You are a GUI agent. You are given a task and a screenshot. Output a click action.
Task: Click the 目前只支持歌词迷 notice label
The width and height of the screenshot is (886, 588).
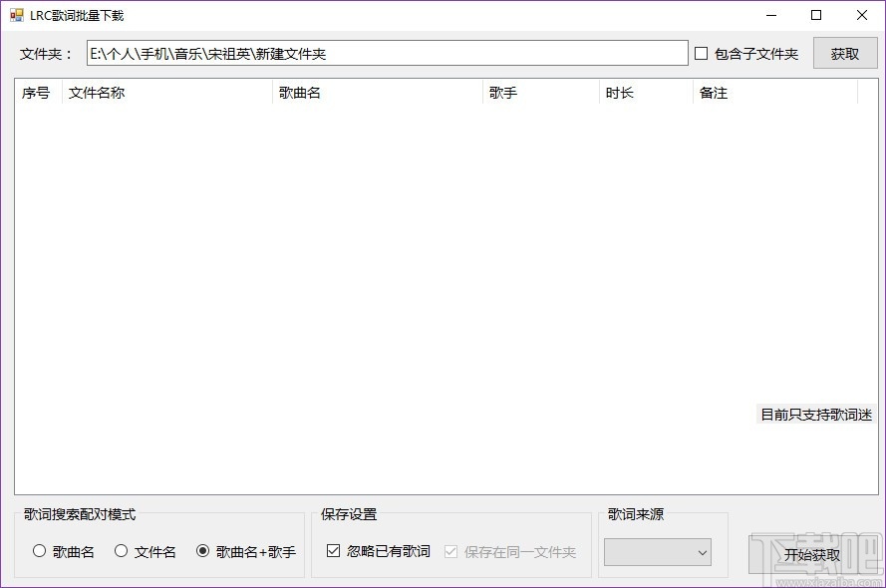pyautogui.click(x=815, y=415)
